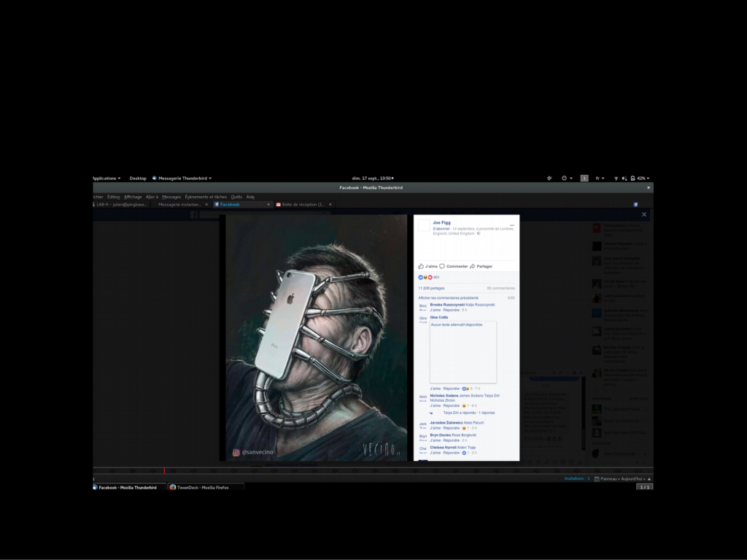The height and width of the screenshot is (560, 747).
Task: Click the 85 commentaires link
Action: coord(500,288)
